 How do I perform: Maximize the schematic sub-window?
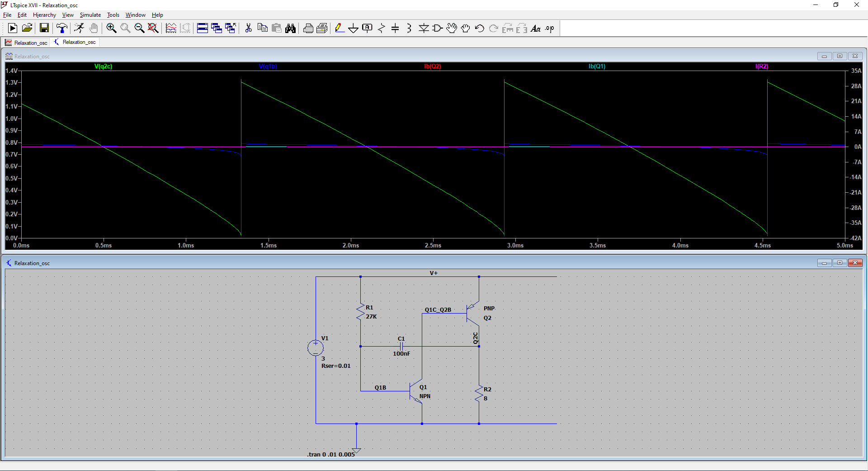point(840,263)
